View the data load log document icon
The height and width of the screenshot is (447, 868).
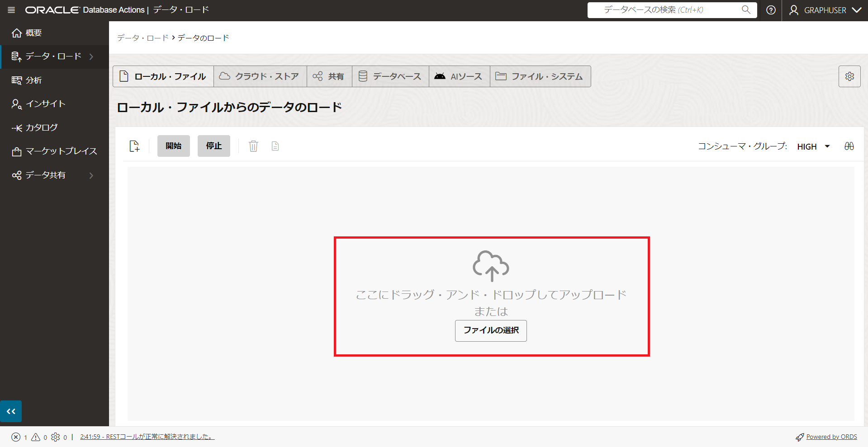[x=275, y=146]
